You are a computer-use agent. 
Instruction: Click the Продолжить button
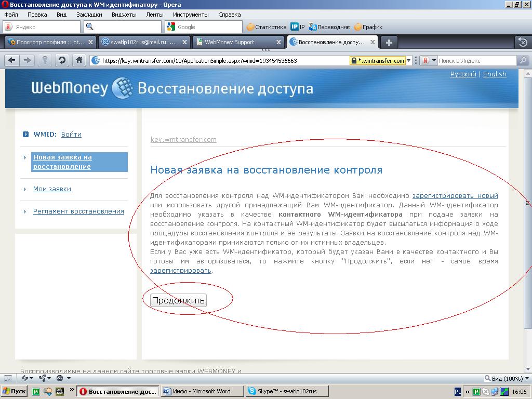click(178, 300)
